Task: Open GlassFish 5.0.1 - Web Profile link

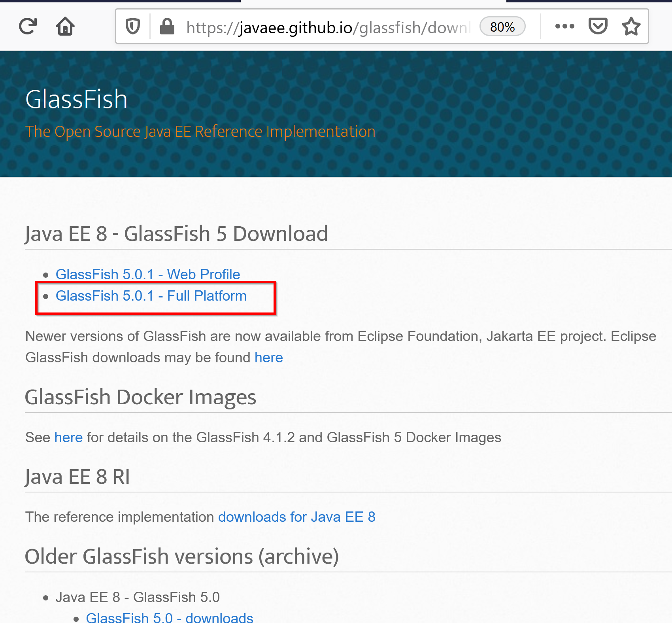Action: coord(148,274)
